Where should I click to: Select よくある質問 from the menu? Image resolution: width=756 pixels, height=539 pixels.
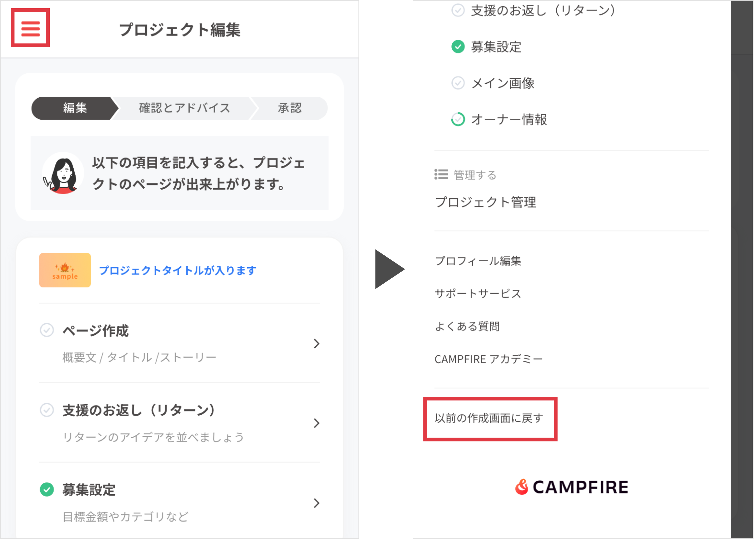[x=467, y=326]
